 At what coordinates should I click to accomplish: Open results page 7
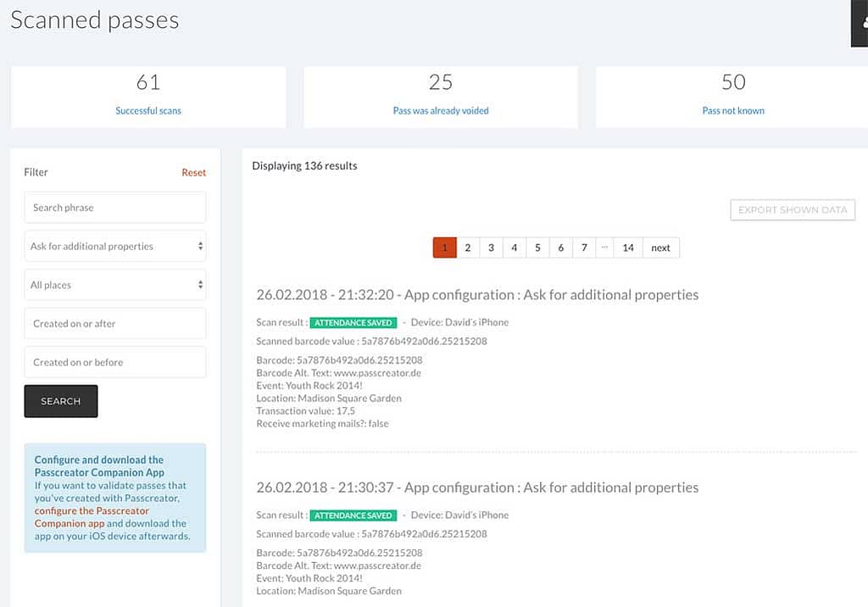[584, 248]
